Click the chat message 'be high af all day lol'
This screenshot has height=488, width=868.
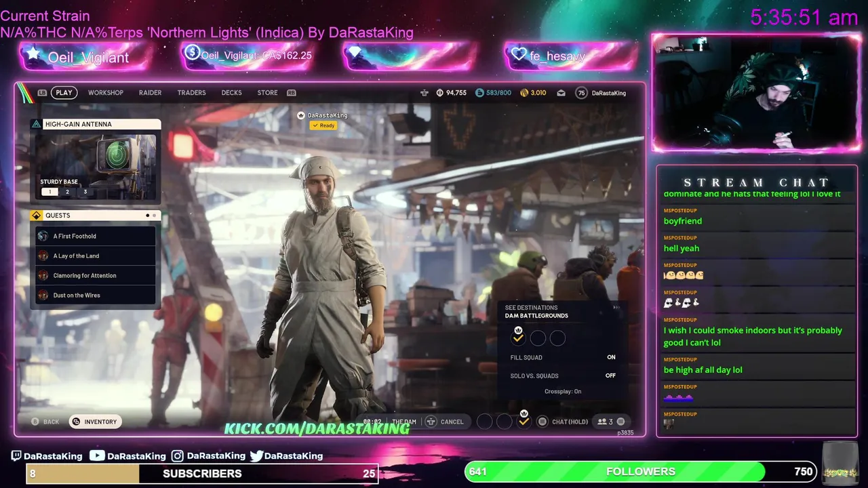[703, 370]
